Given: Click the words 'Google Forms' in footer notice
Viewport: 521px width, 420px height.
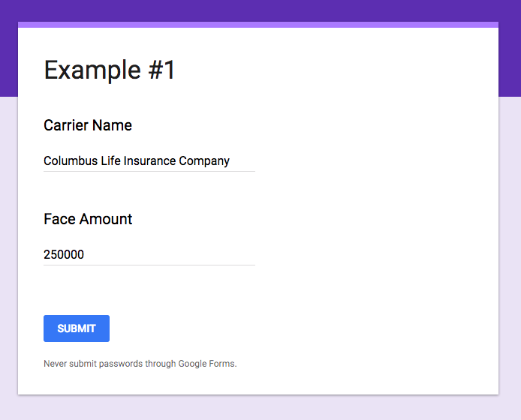Looking at the screenshot, I should [207, 364].
